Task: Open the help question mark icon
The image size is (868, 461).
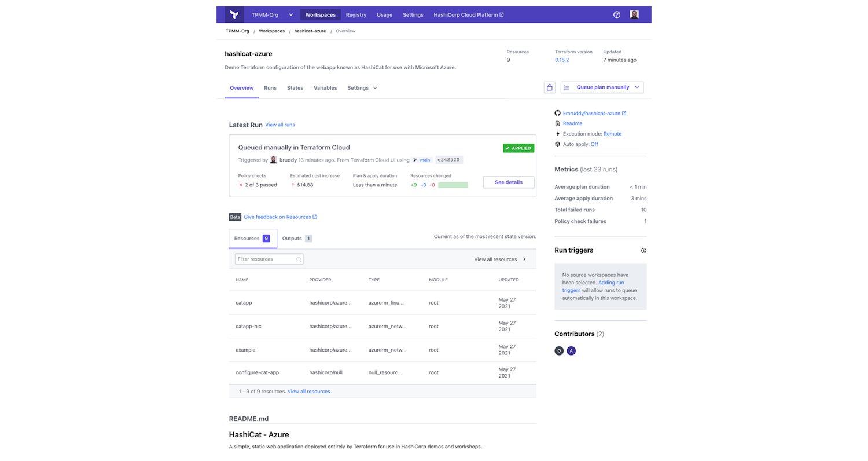Action: pos(616,14)
